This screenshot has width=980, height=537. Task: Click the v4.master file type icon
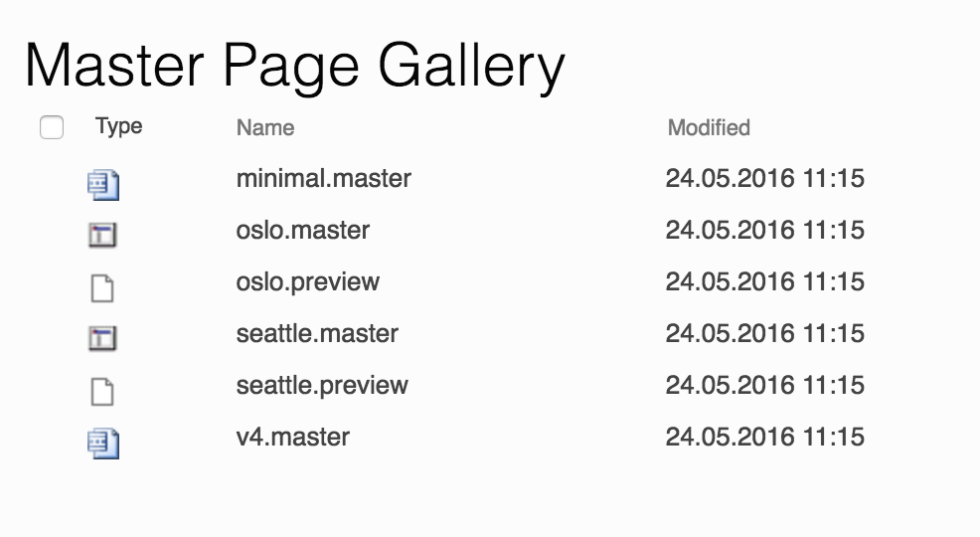[102, 443]
